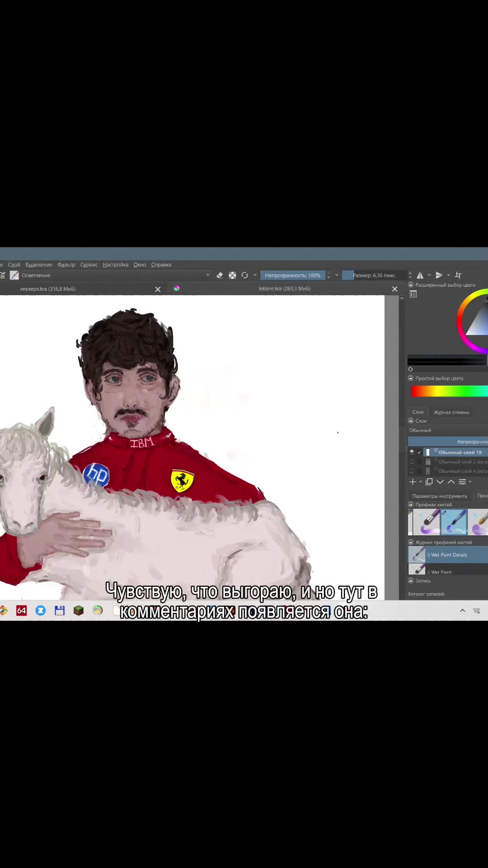The image size is (488, 868).
Task: Toggle vertical mirror tool
Action: [439, 275]
